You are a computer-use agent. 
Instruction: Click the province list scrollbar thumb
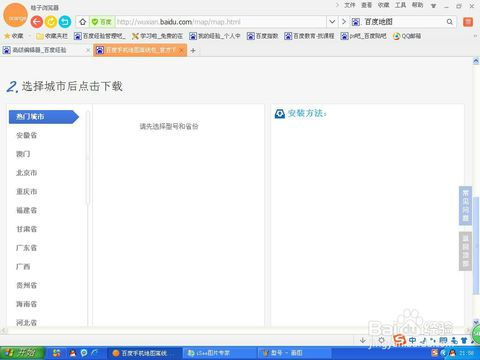tap(88, 157)
